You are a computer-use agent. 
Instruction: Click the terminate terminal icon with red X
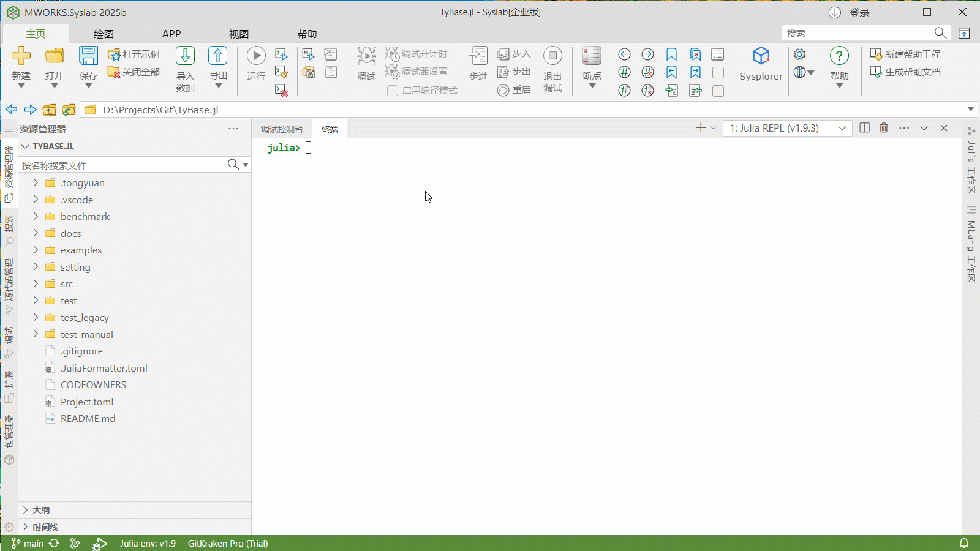pyautogui.click(x=281, y=91)
